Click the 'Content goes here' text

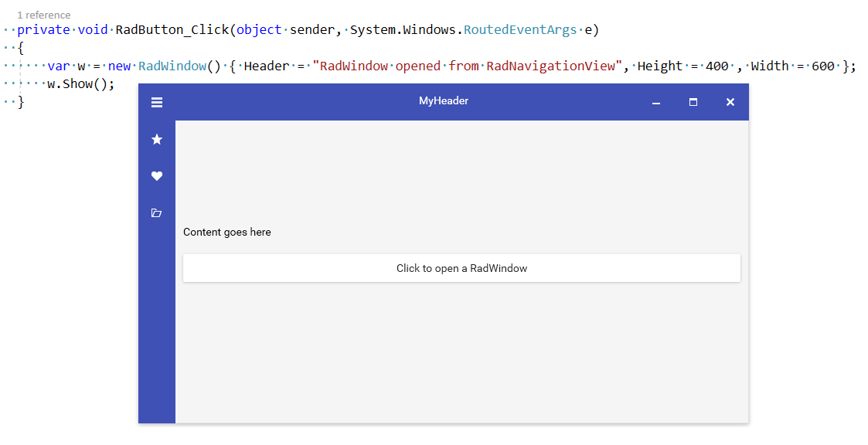tap(227, 232)
